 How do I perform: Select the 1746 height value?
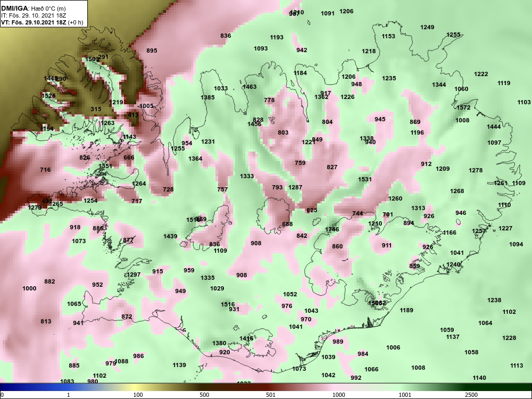coord(332,229)
